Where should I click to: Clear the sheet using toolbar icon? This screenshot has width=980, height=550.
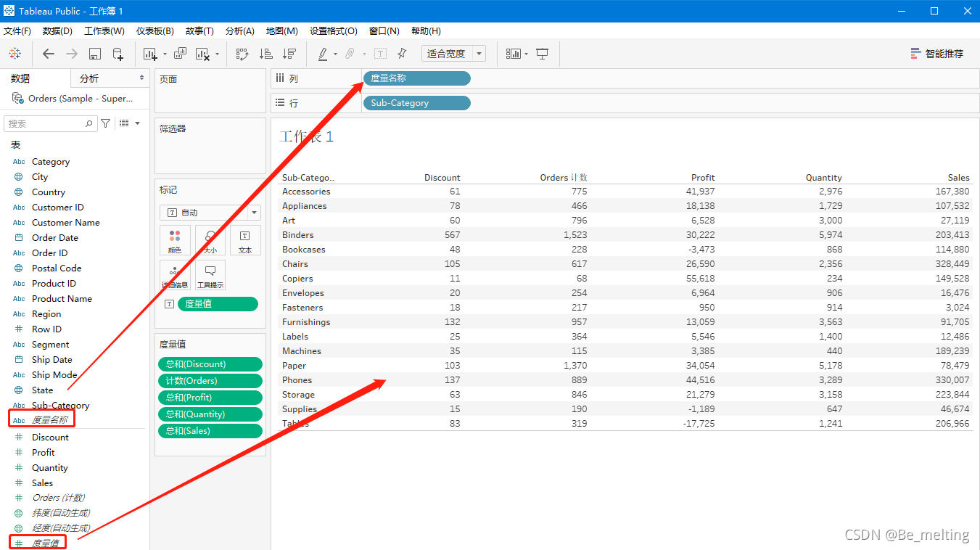tap(202, 54)
